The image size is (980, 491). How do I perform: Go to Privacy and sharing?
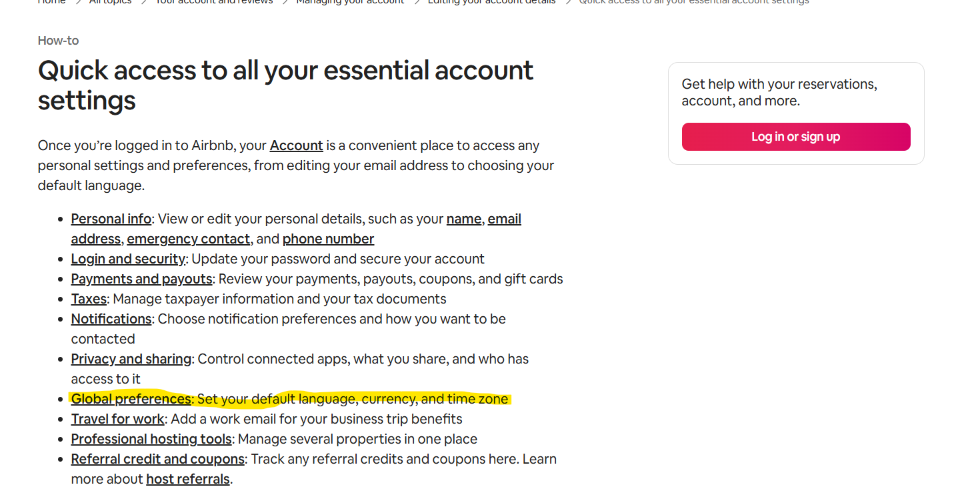pos(131,359)
